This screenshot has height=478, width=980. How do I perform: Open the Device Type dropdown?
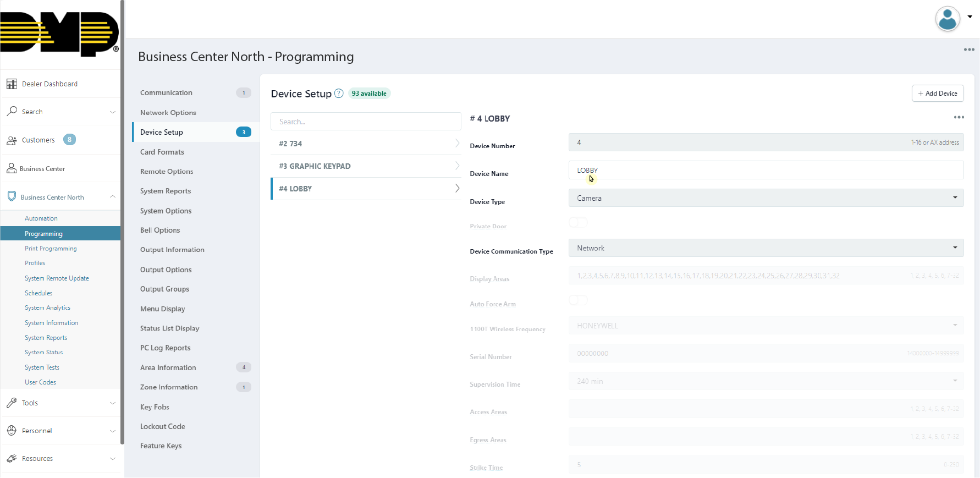[766, 198]
